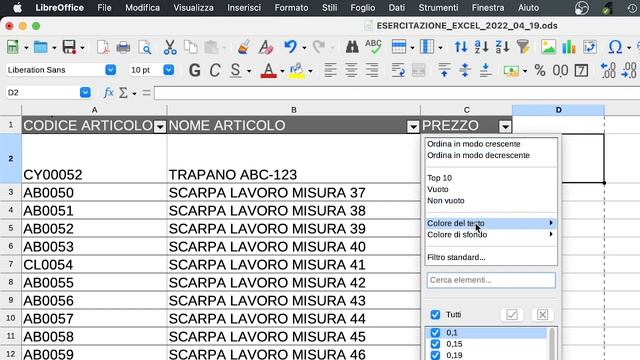Open the Apple menu

(17, 8)
